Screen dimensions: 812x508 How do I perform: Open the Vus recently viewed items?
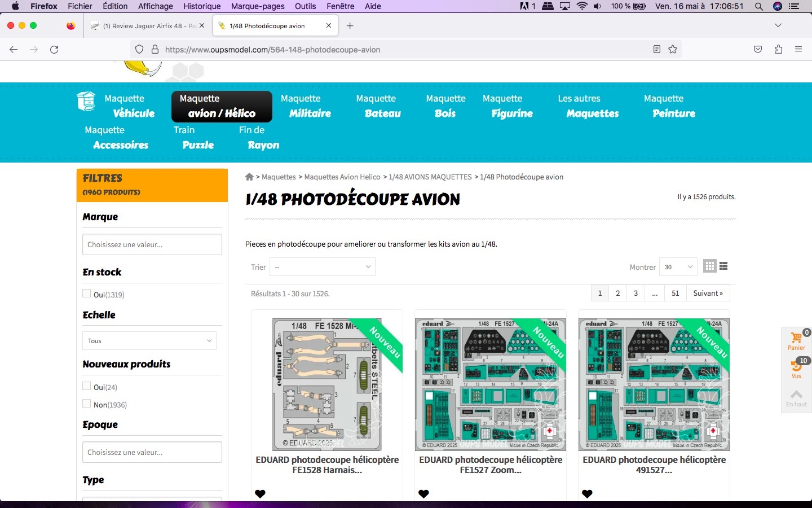[x=796, y=369]
